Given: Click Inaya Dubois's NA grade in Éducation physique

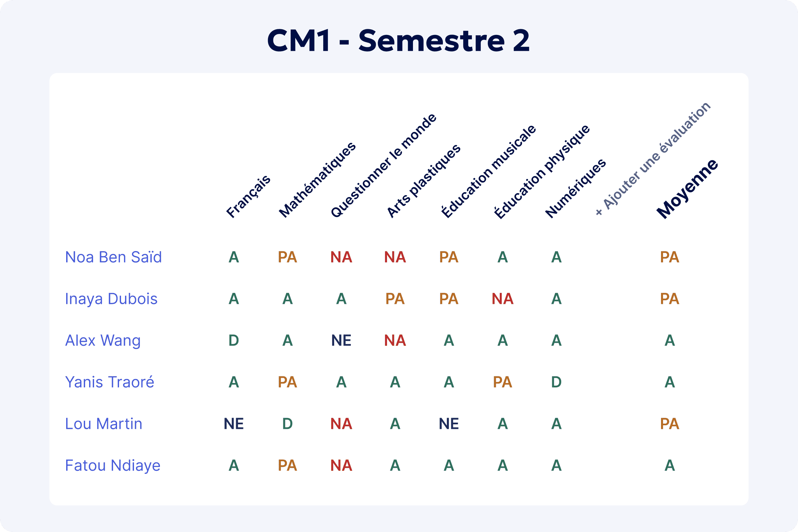Looking at the screenshot, I should (x=502, y=299).
